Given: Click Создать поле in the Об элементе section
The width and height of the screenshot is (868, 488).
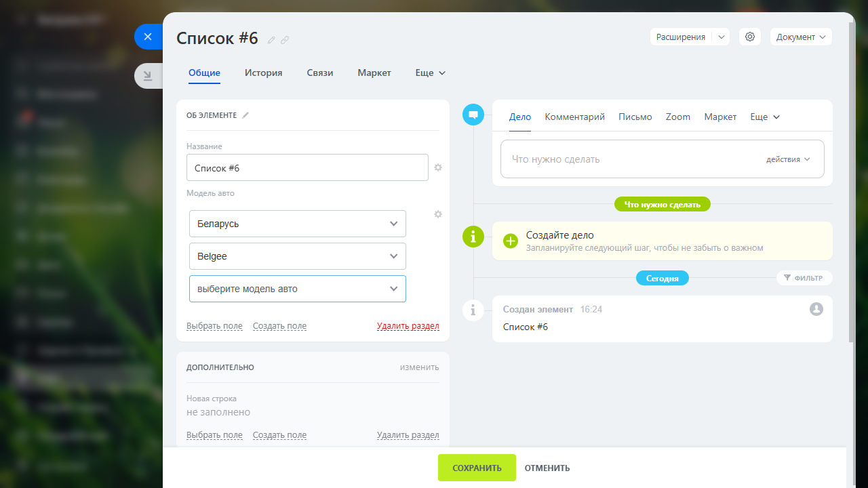Looking at the screenshot, I should pos(279,326).
